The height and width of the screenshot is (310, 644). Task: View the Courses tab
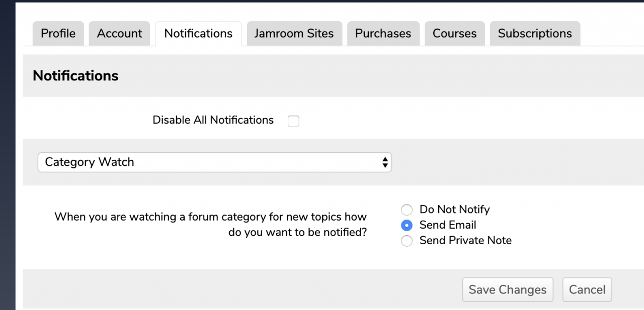pos(454,34)
